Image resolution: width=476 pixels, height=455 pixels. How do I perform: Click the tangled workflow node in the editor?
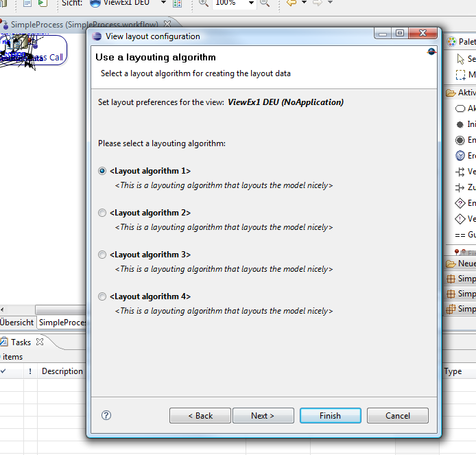[33, 50]
